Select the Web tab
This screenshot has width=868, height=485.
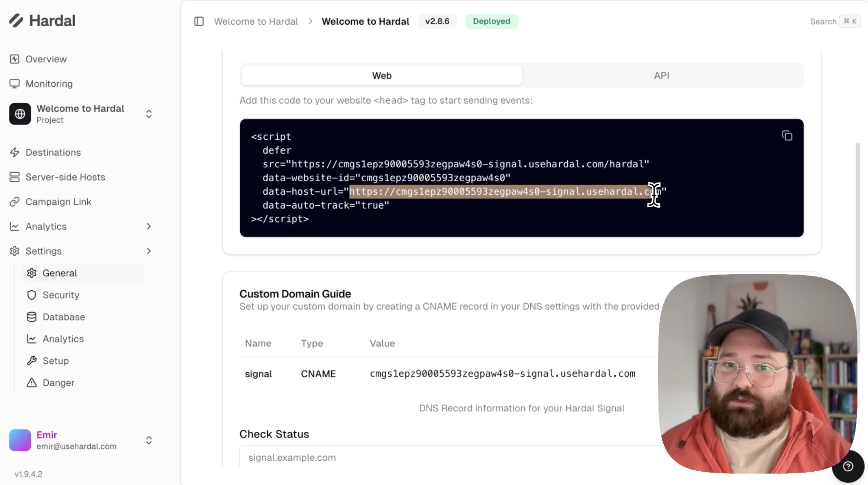point(381,76)
